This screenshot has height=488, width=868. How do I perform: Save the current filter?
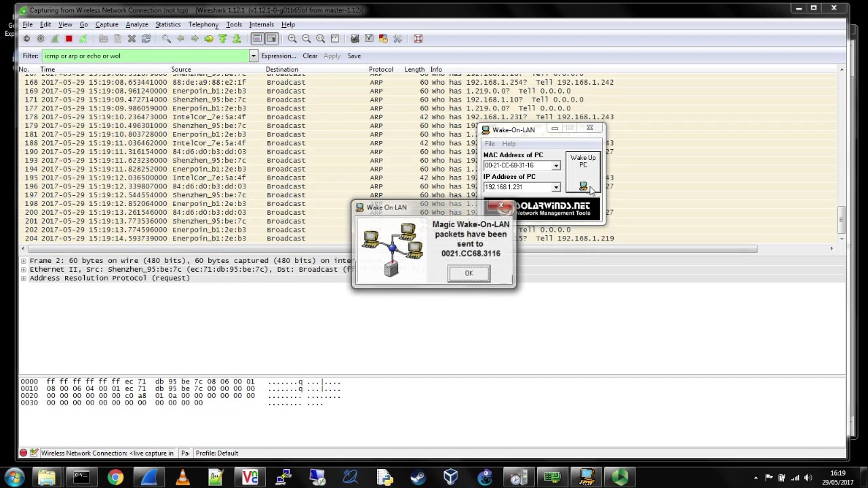click(354, 56)
